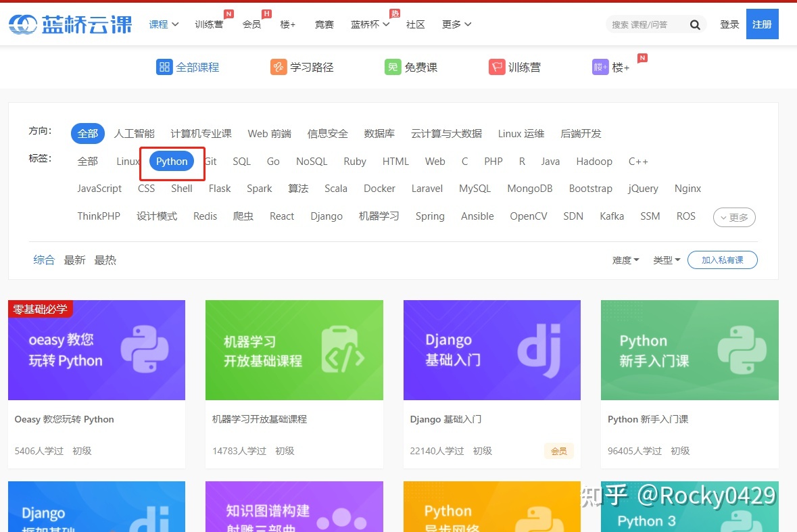Click Oeasy 教您玩转 Python title text
This screenshot has width=797, height=532.
click(x=64, y=420)
